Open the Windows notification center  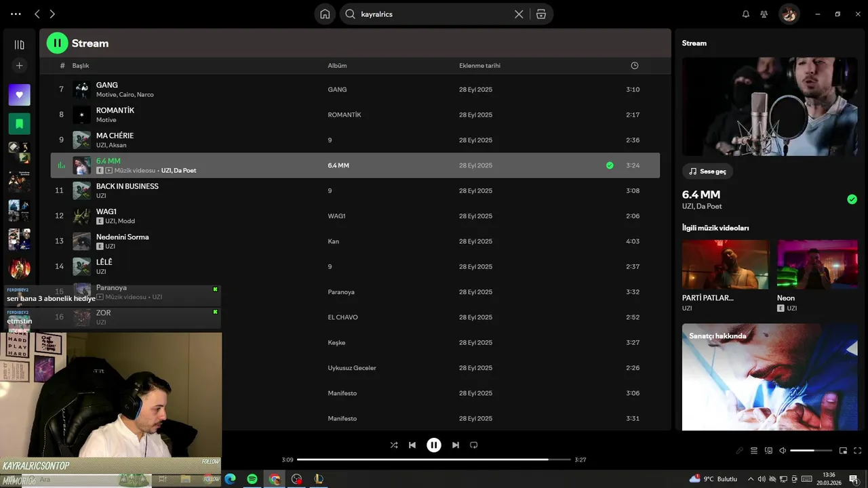pyautogui.click(x=853, y=479)
